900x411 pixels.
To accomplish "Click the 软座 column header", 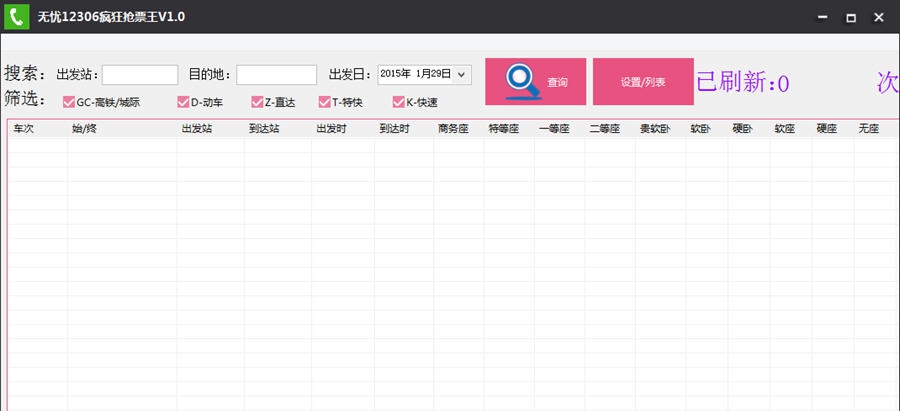I will (785, 129).
